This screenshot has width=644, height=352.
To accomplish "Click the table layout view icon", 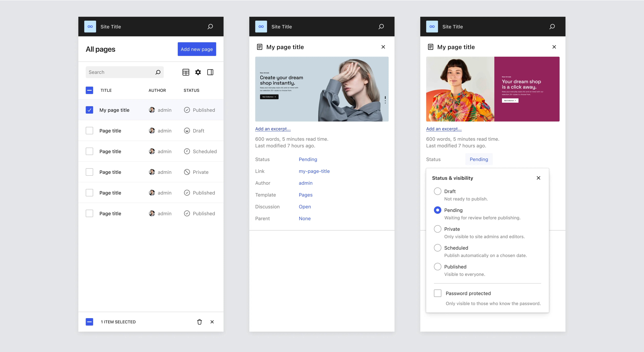I will 186,72.
